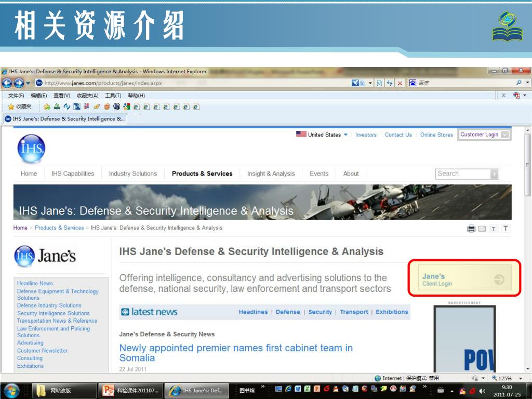Click the Exhibitions latest news filter
Viewport: 532px width, 399px height.
[392, 312]
